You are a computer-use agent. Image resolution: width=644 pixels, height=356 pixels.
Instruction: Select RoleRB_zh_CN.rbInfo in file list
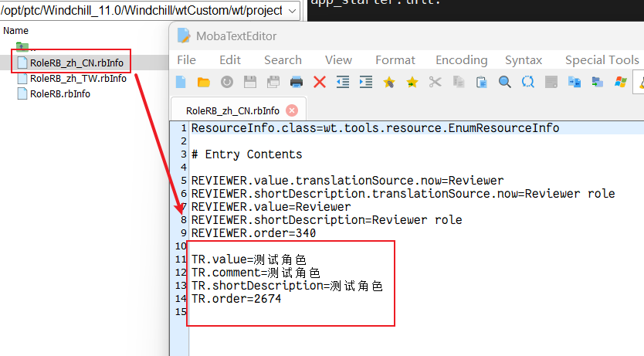(x=76, y=63)
